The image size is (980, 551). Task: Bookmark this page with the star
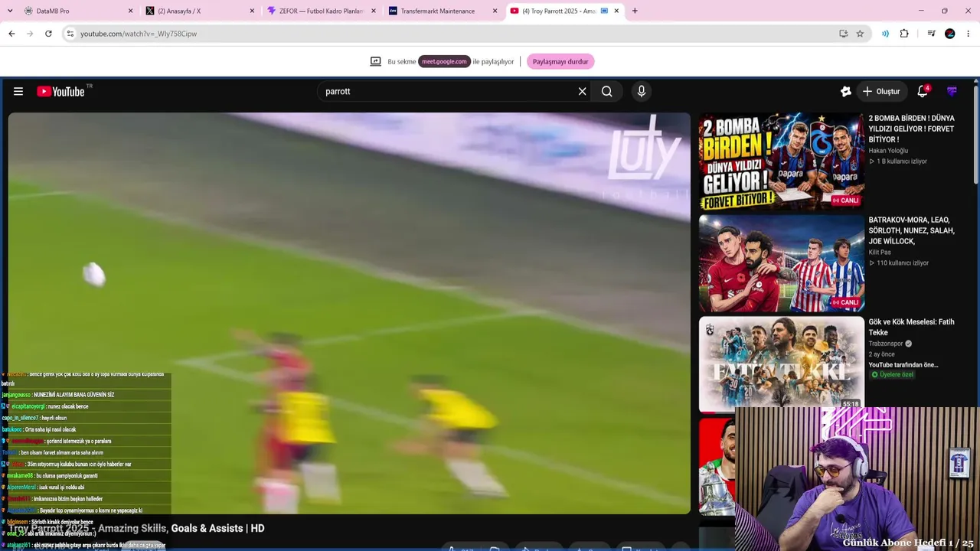860,34
